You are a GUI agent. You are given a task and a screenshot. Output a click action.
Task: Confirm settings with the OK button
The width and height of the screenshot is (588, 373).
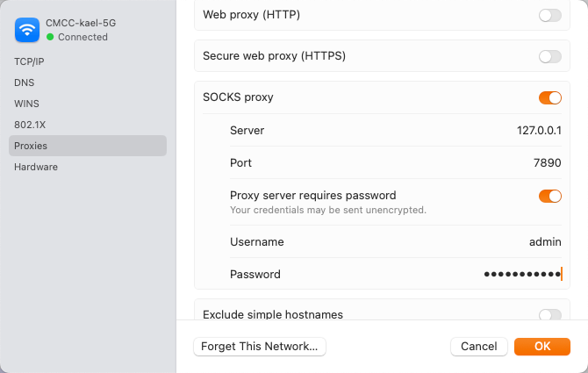[x=542, y=347]
